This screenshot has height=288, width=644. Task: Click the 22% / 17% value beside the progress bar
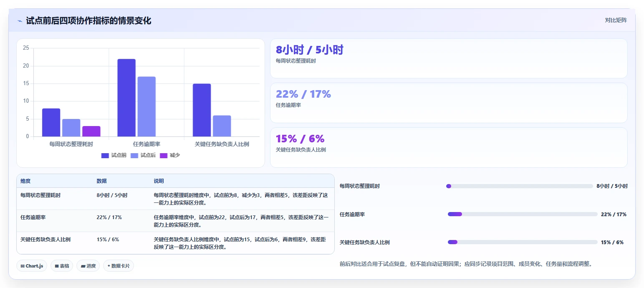tap(614, 214)
